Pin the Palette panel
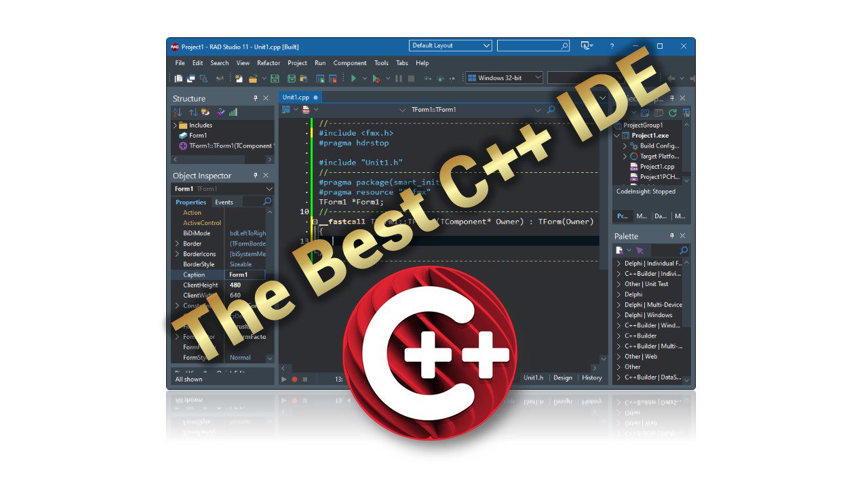 click(x=672, y=236)
